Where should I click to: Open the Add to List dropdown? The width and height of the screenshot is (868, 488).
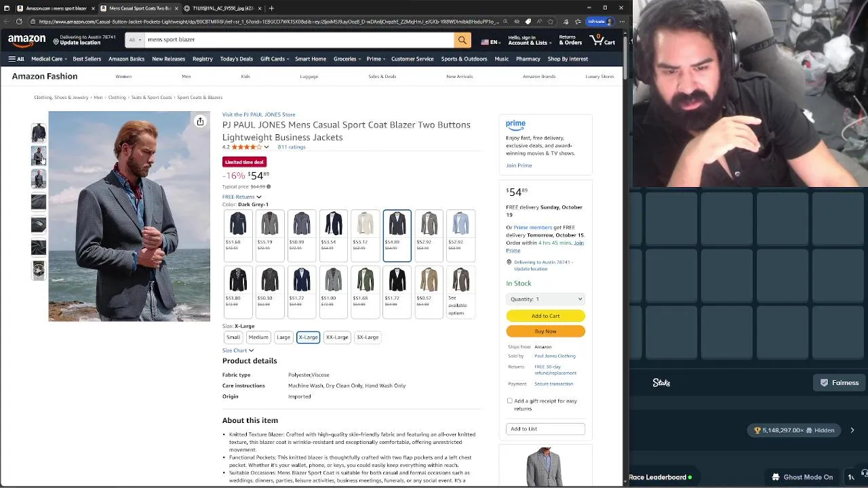545,429
